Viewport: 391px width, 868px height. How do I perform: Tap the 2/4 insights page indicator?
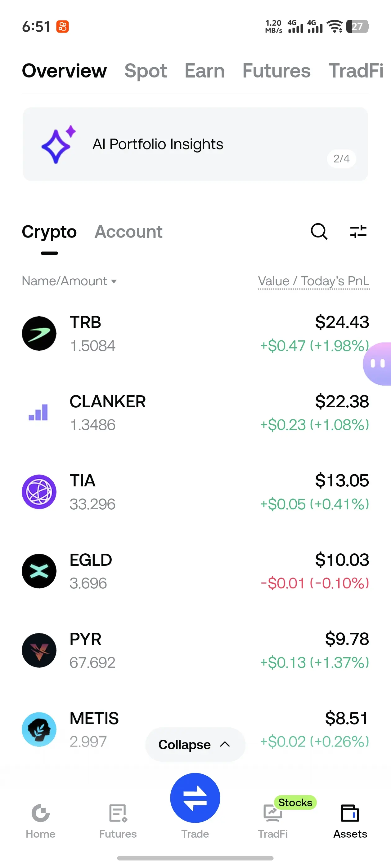tap(341, 158)
